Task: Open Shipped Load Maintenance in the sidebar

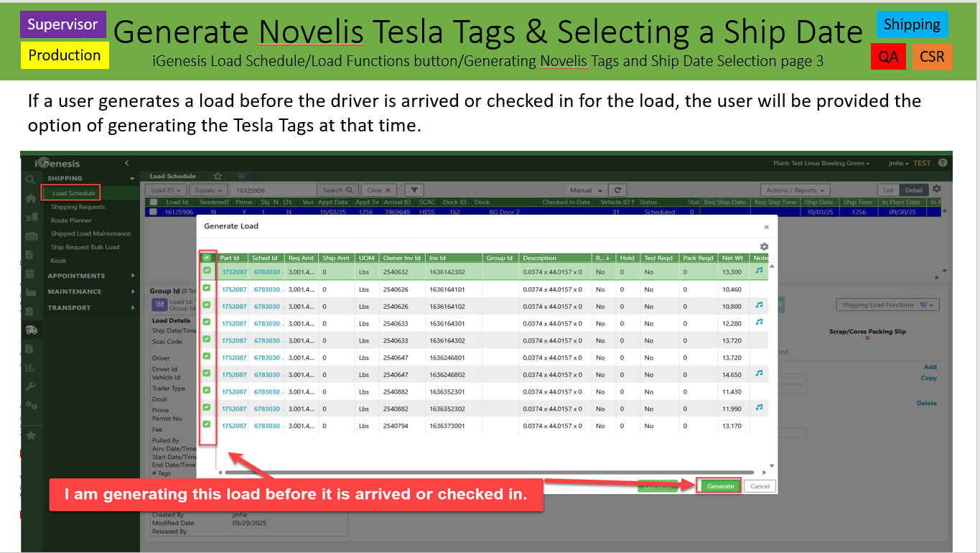Action: pos(90,233)
